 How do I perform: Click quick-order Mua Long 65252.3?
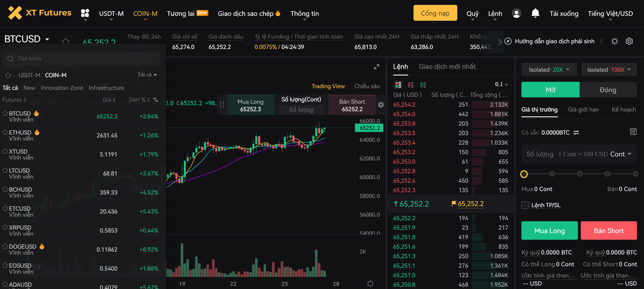coord(250,105)
